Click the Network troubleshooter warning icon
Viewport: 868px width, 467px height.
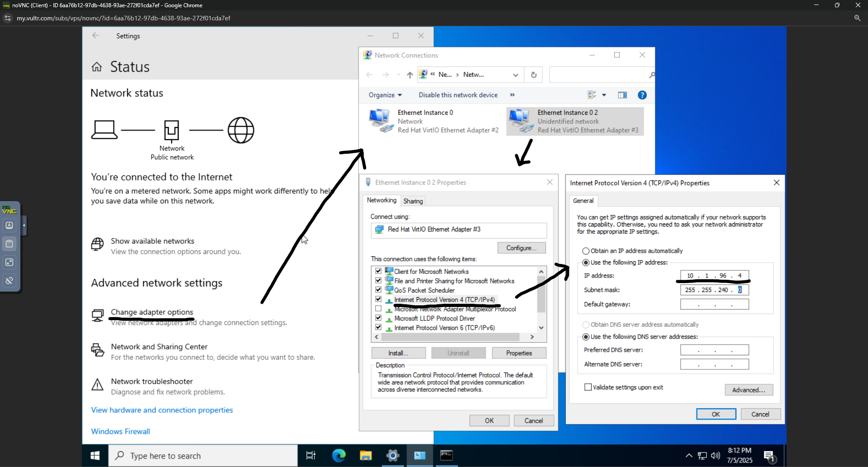click(x=97, y=385)
